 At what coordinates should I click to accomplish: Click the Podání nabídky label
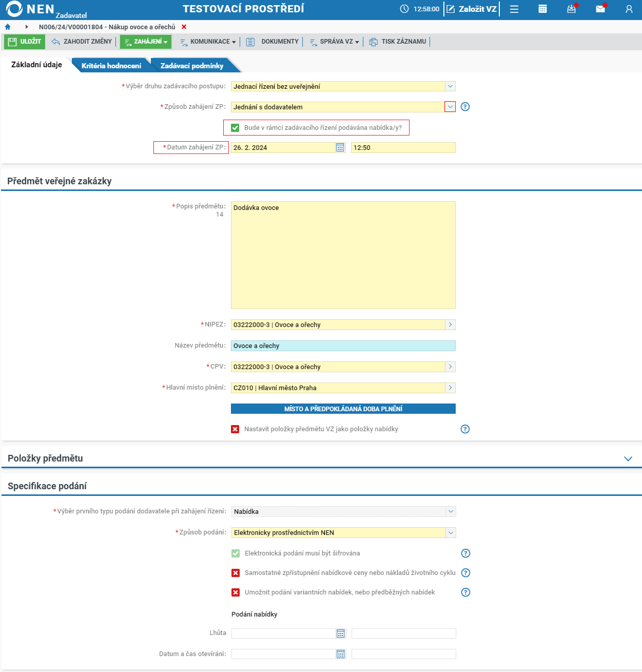pos(255,614)
